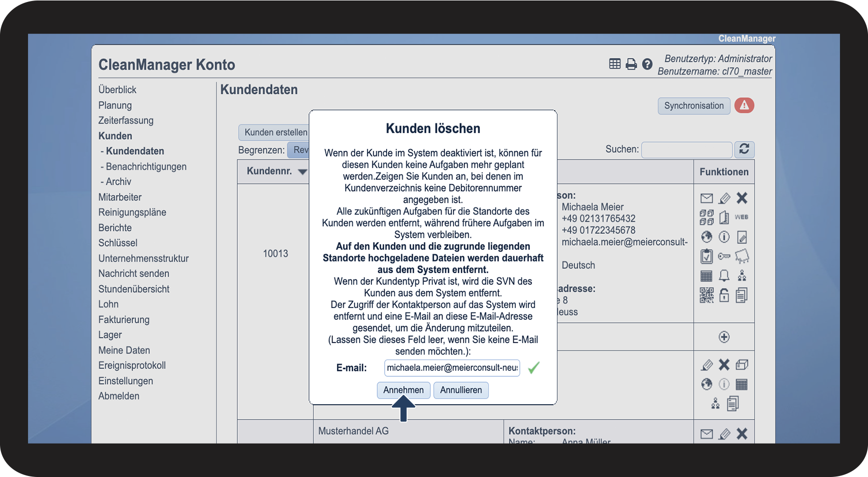Open Mitarbeiter in the sidebar menu
Screen dimensions: 868x477
coord(120,197)
